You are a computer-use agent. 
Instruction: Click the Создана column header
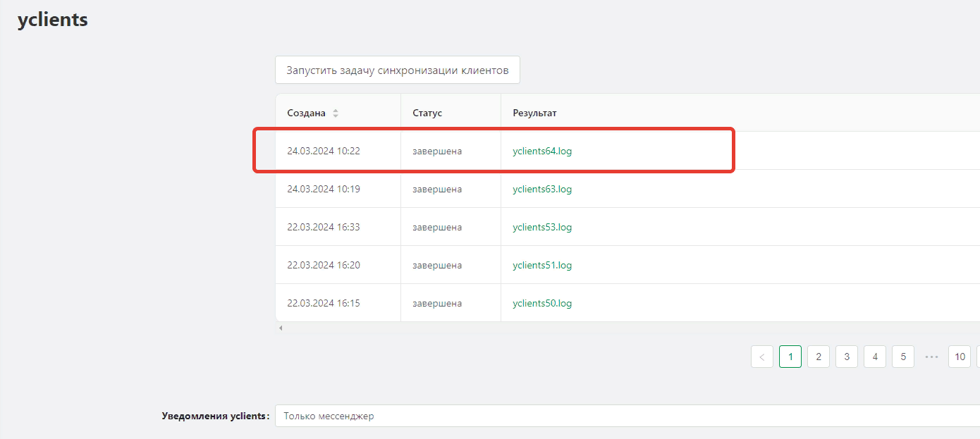[338, 113]
